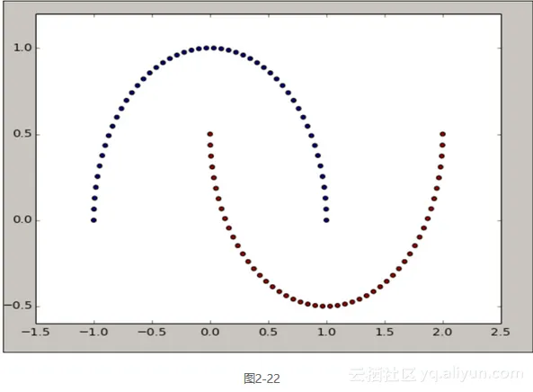533x392 pixels.
Task: Click the y-axis tick label 0.5
Action: [x=22, y=134]
